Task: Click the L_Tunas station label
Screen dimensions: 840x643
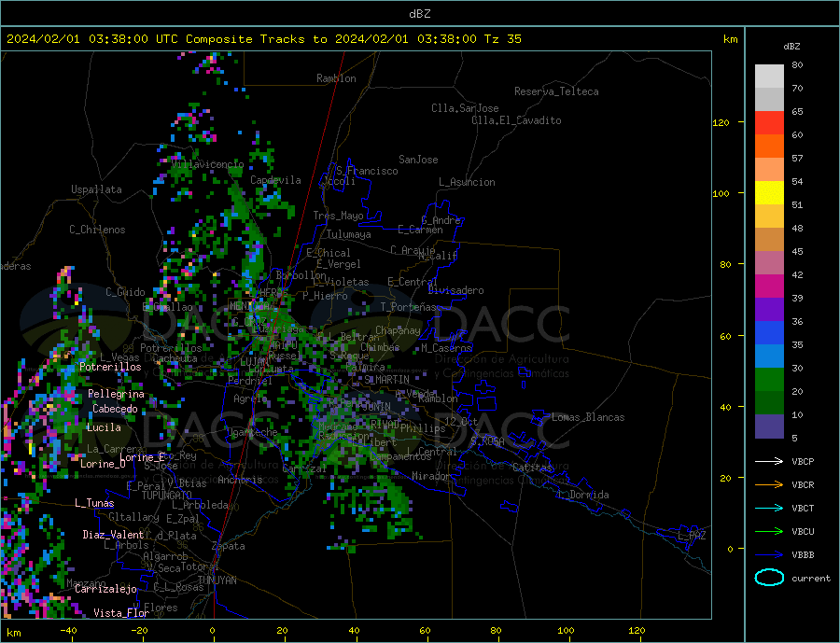Action: (94, 503)
